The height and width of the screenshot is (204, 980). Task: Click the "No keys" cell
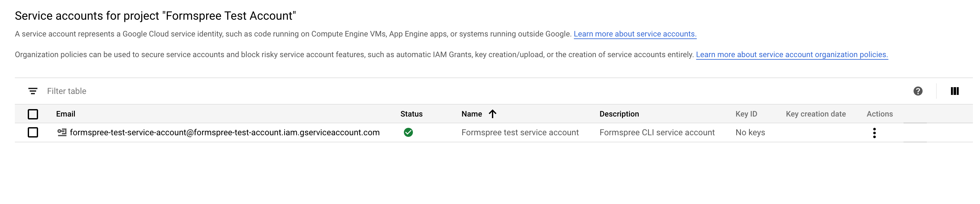click(x=750, y=132)
